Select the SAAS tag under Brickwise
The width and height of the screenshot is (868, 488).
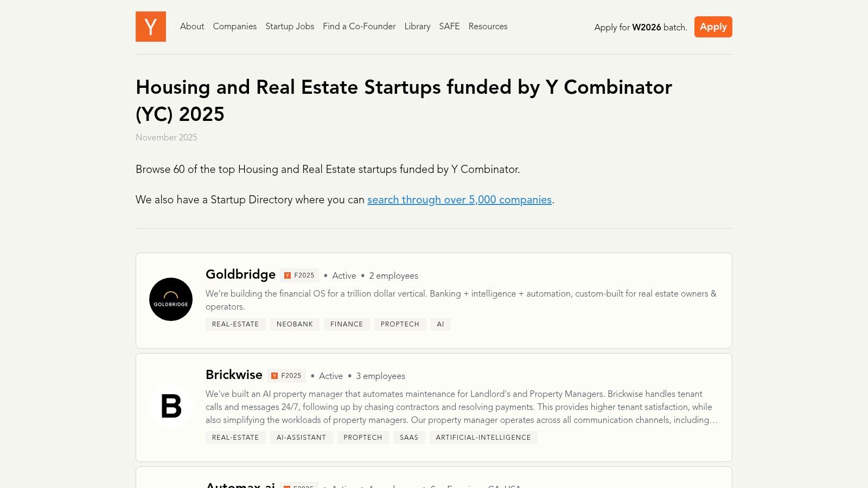tap(409, 437)
